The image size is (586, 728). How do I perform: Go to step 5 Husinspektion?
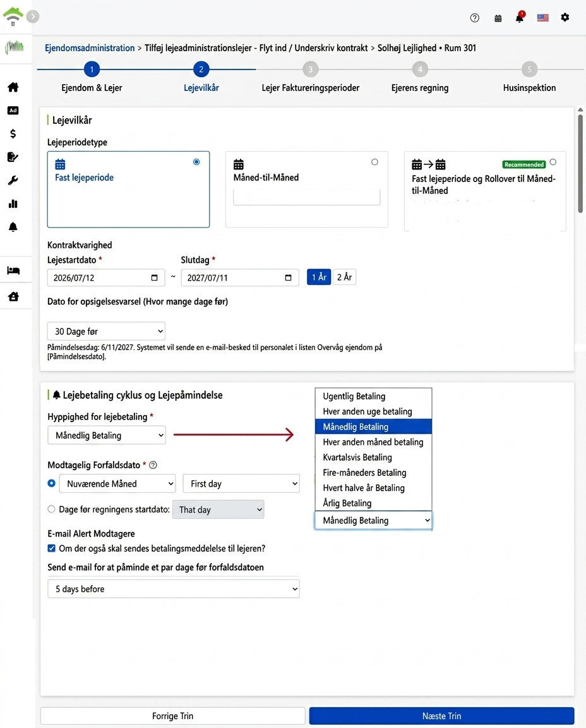[x=529, y=69]
